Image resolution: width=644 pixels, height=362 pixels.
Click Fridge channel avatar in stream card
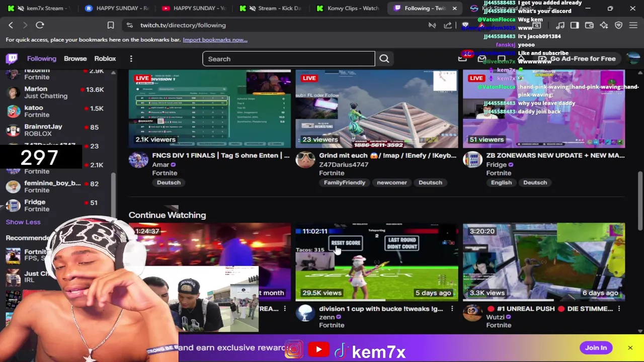[x=472, y=160]
